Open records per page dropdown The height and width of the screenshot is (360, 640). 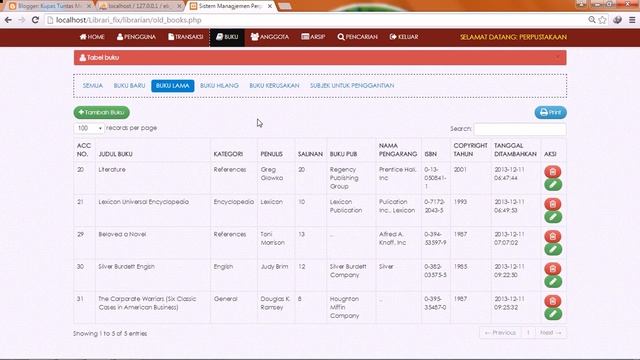pos(89,128)
